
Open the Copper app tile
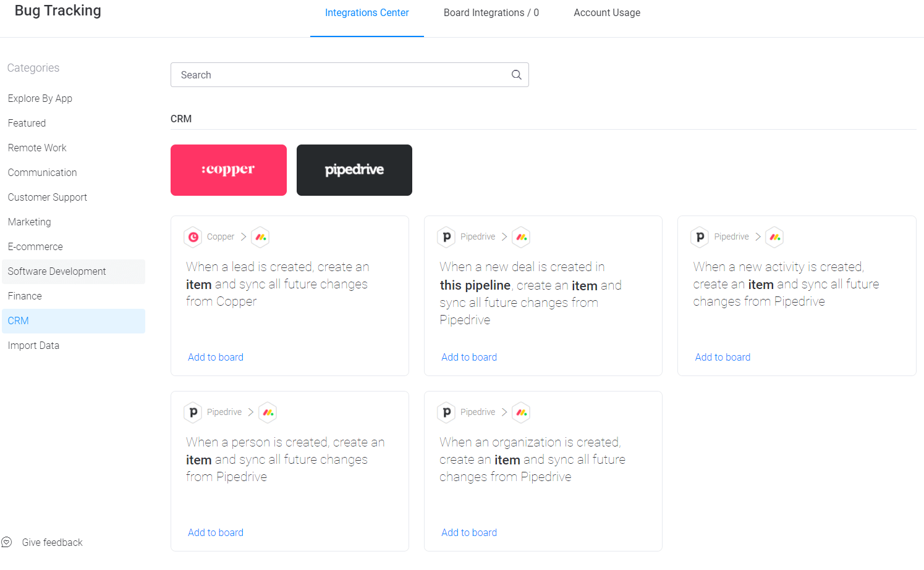tap(229, 170)
